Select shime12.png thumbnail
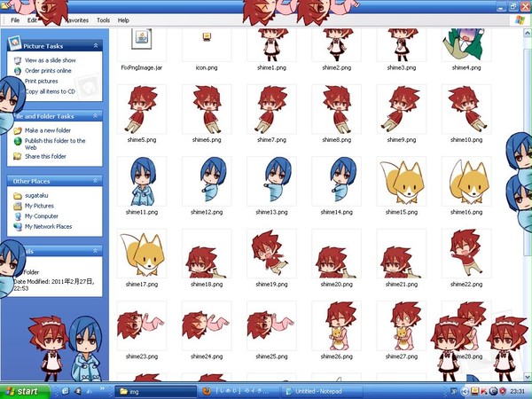Screen dimensions: 532x399 click(x=207, y=181)
